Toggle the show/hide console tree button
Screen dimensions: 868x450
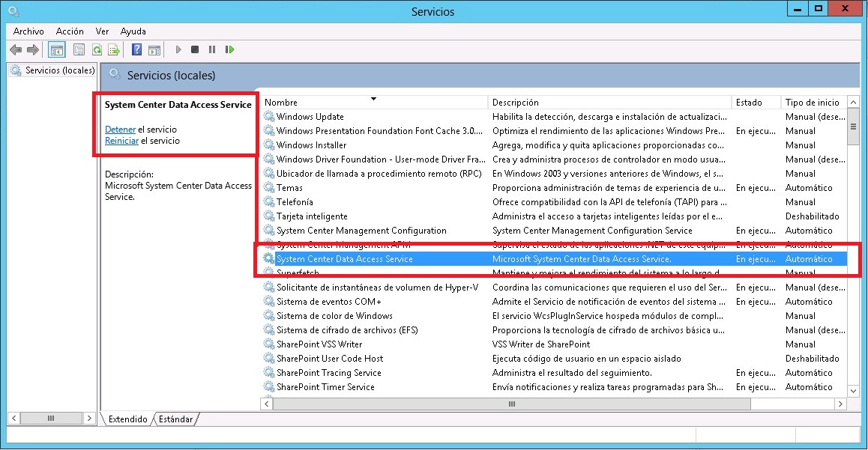pyautogui.click(x=56, y=50)
